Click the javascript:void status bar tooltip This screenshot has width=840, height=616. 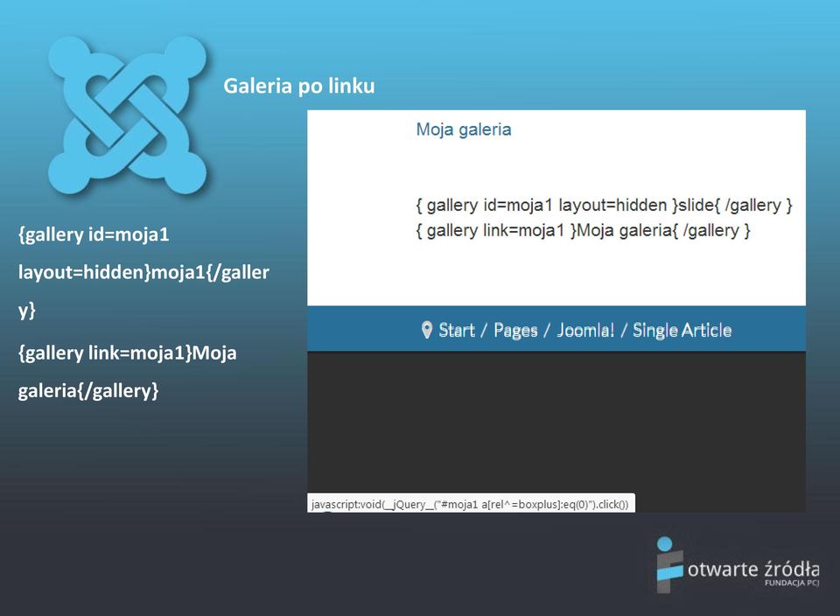tap(471, 503)
